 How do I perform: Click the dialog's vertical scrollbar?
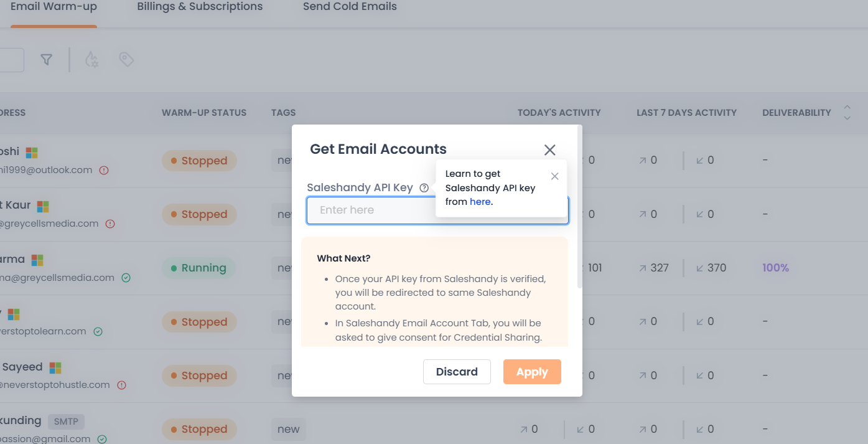(580, 207)
